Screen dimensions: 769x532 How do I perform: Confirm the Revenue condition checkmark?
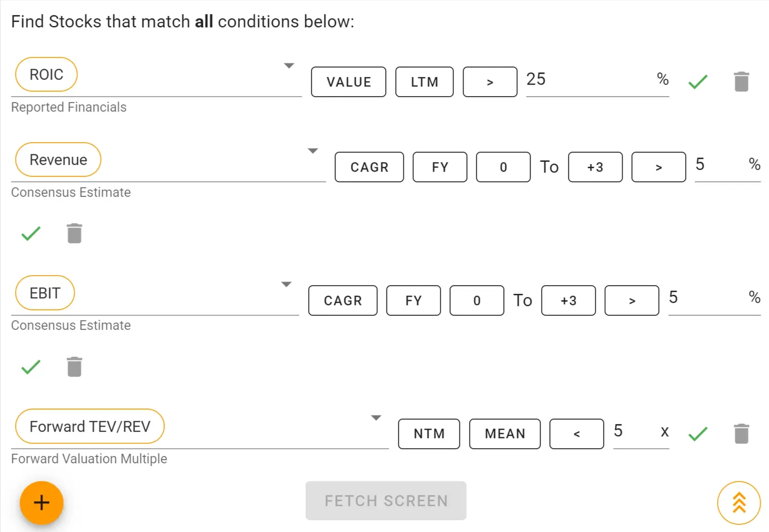[31, 234]
